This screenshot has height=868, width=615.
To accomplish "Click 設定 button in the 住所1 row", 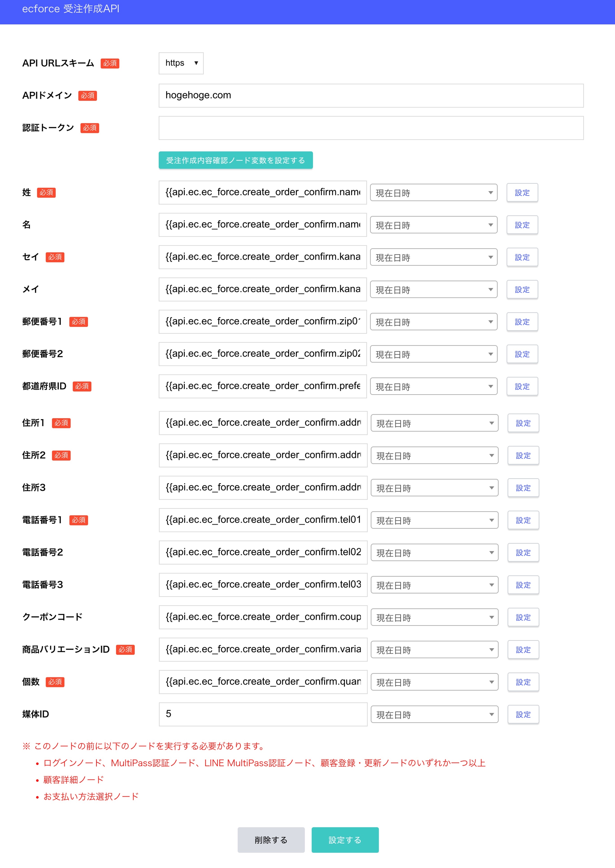I will click(x=523, y=423).
